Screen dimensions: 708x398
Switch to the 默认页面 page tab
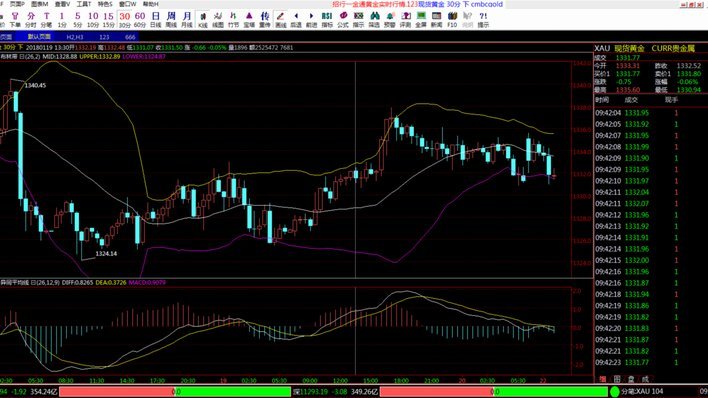[x=39, y=37]
